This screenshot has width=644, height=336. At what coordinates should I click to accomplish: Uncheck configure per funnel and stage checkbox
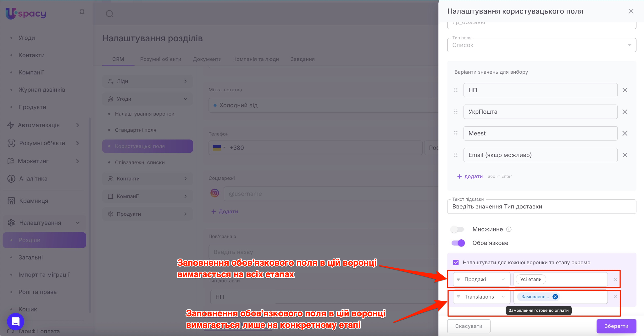[x=456, y=262]
